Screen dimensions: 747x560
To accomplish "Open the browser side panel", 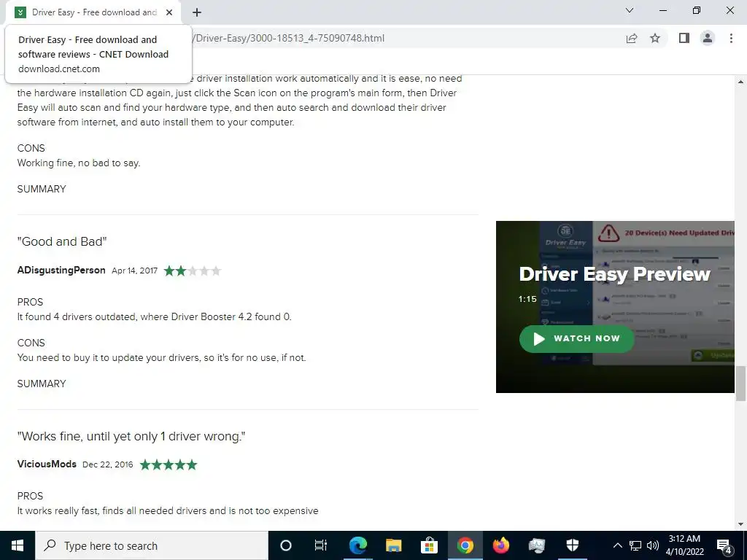I will 684,38.
